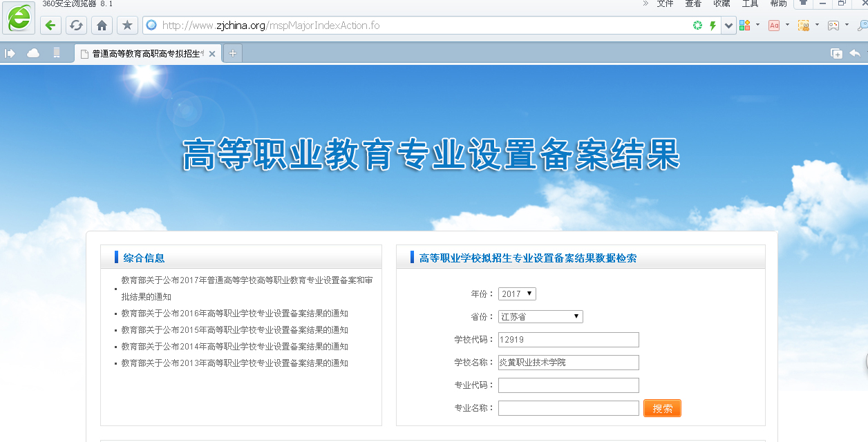Open the 2016年高等职业学校专业设置备案结果 notice link
The image size is (868, 442).
[234, 314]
